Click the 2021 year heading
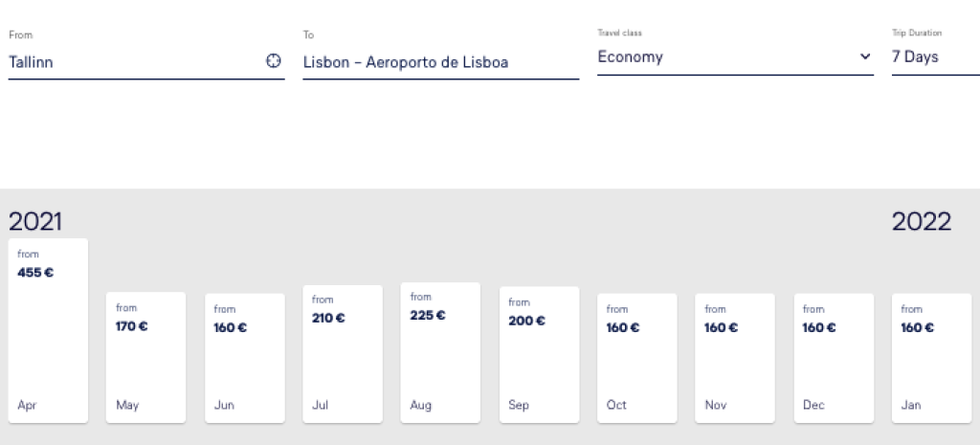 (35, 222)
